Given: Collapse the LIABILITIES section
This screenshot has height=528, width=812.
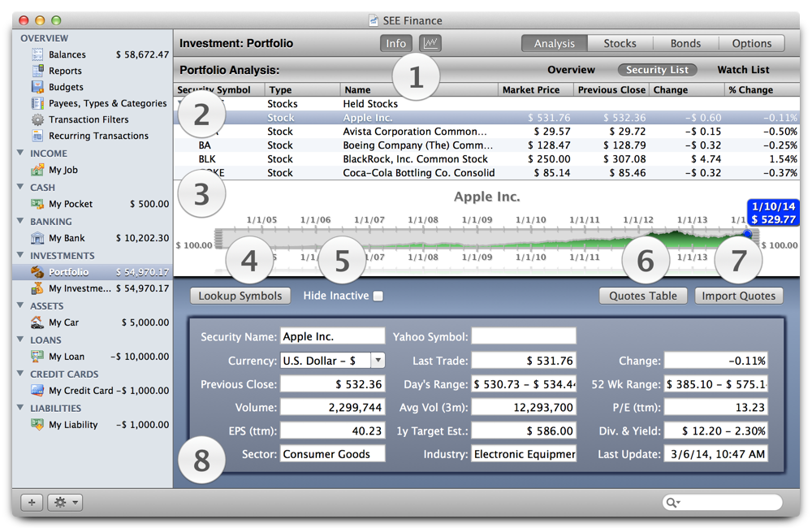Looking at the screenshot, I should pyautogui.click(x=20, y=408).
